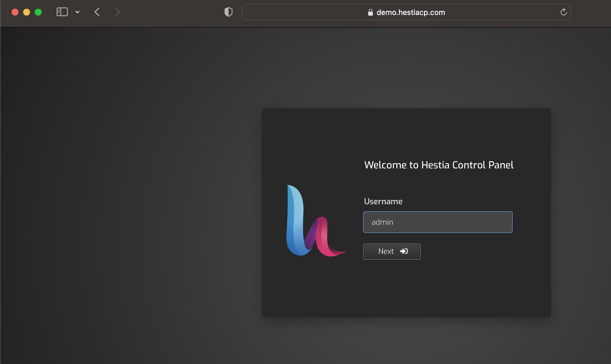
Task: Focus the Username field containing admin
Action: click(438, 222)
